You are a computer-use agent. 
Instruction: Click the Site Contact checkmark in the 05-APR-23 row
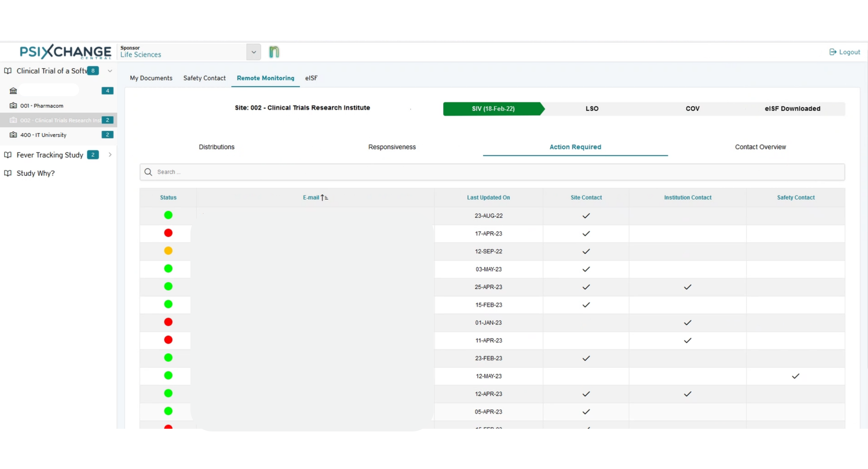click(x=586, y=412)
